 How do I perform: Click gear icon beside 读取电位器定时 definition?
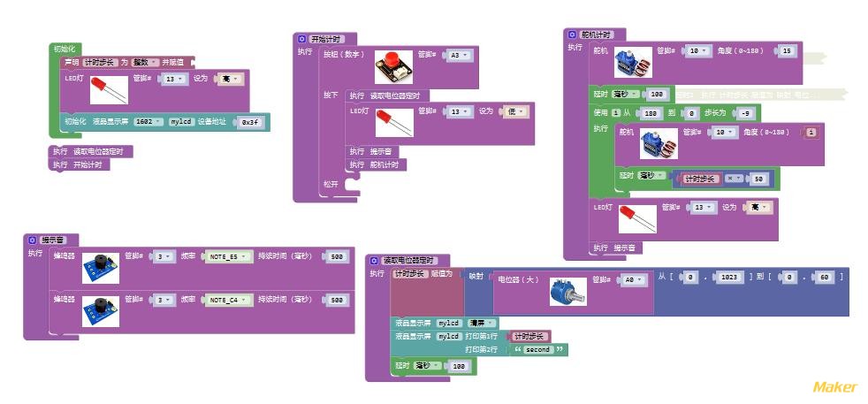click(x=374, y=261)
